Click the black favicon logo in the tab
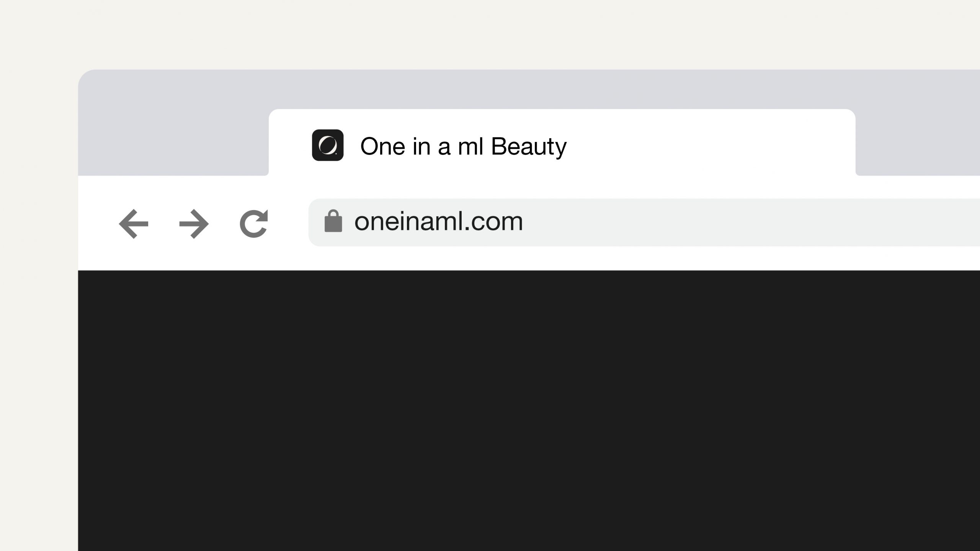Viewport: 980px width, 551px height. pyautogui.click(x=328, y=145)
